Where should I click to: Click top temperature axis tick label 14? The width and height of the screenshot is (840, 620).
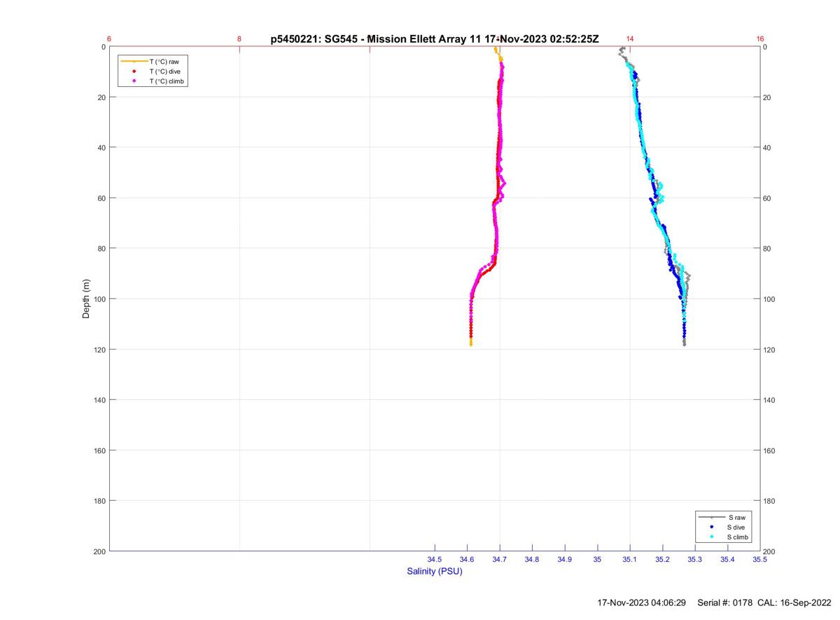[x=630, y=39]
